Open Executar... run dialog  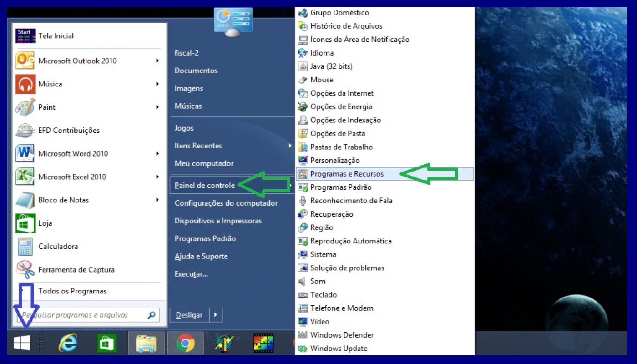pyautogui.click(x=192, y=274)
